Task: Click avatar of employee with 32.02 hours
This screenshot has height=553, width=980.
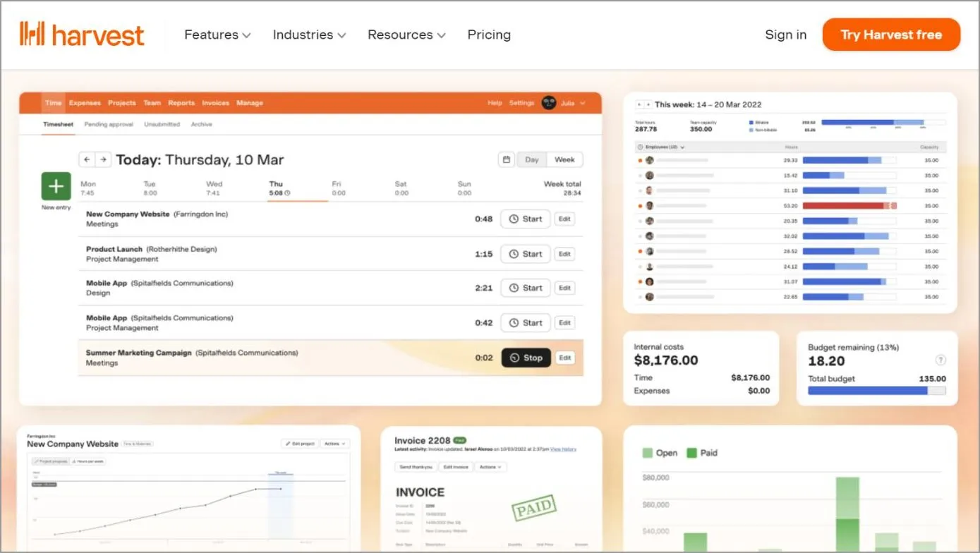Action: click(x=649, y=236)
